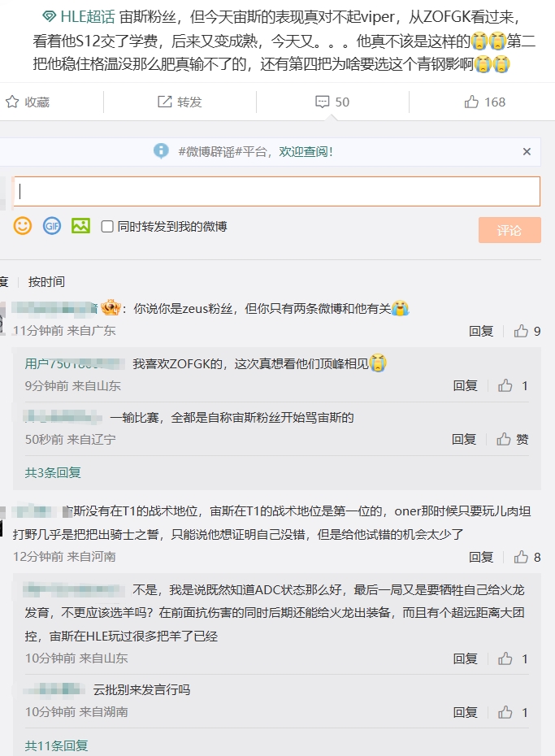555x756 pixels.
Task: Click the 12分钟前 来自河南 timestamp
Action: (x=64, y=557)
